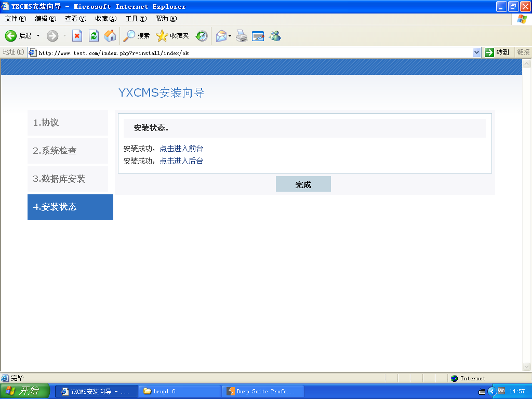Open the 开始 Start button

pyautogui.click(x=25, y=391)
